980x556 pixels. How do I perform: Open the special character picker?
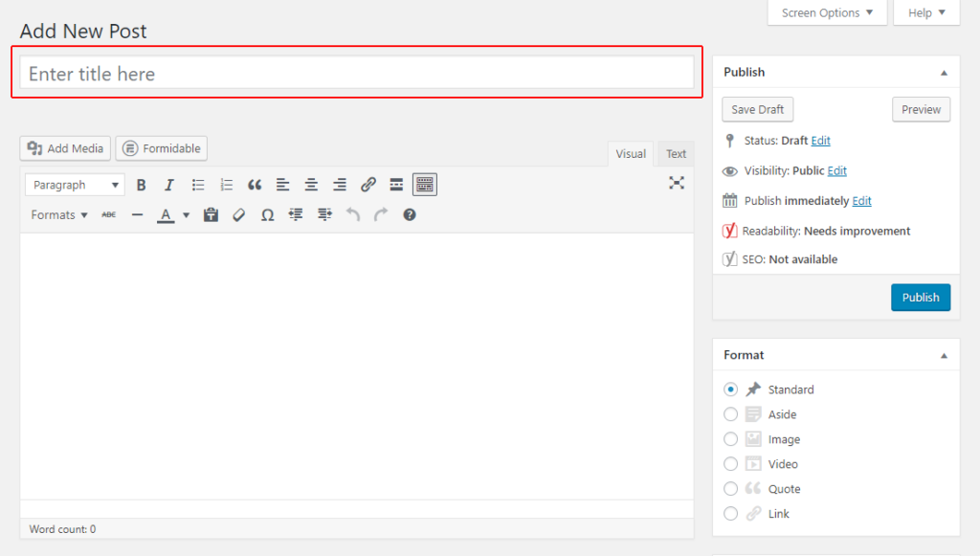[x=267, y=214]
